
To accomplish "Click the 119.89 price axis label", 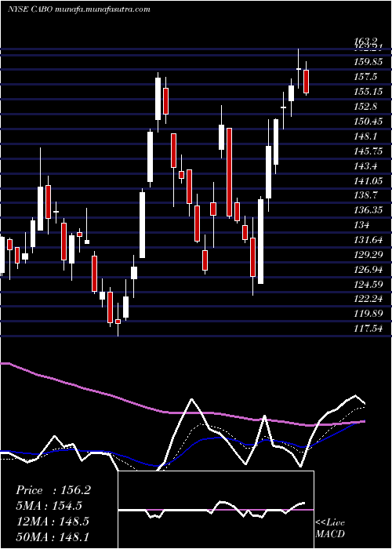I will [x=368, y=314].
